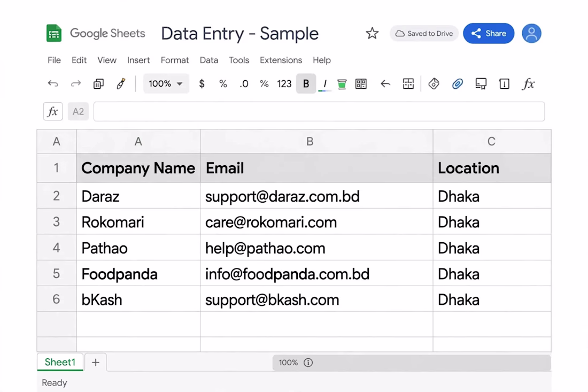
Task: Select the row 3 header
Action: (57, 222)
